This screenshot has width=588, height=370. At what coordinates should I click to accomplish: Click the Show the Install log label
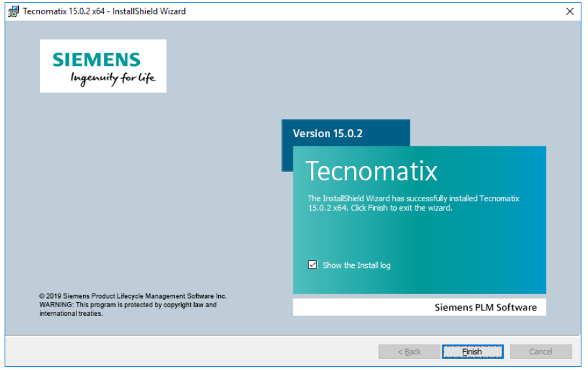tap(357, 265)
